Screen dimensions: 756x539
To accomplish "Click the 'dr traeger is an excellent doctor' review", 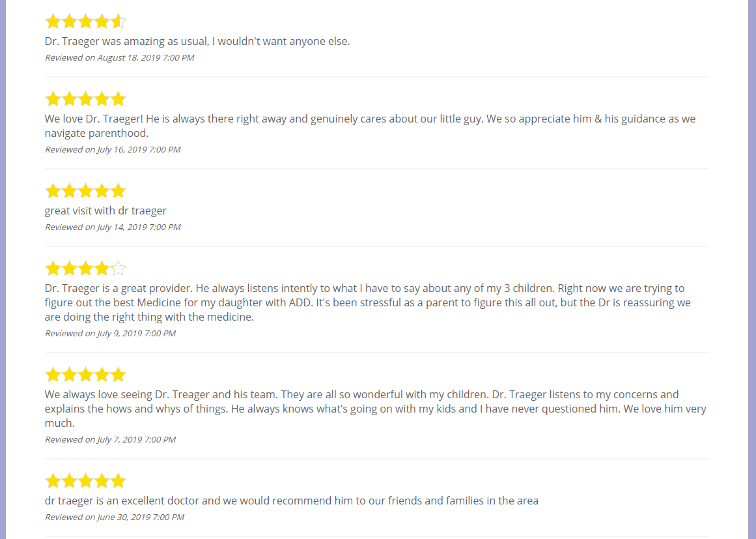I will coord(292,501).
